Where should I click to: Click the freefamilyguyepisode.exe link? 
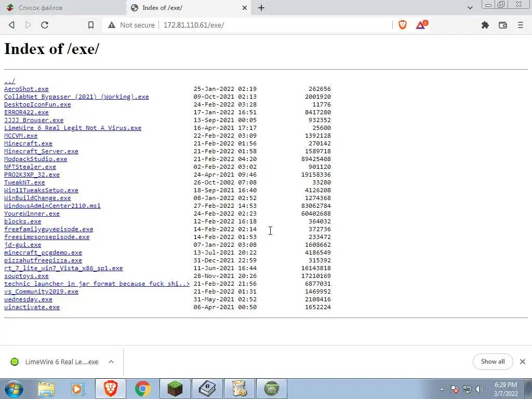[x=48, y=229]
